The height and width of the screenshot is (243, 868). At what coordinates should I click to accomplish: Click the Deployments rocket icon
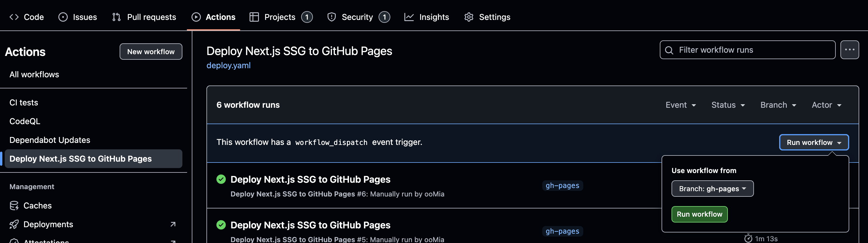pos(14,224)
